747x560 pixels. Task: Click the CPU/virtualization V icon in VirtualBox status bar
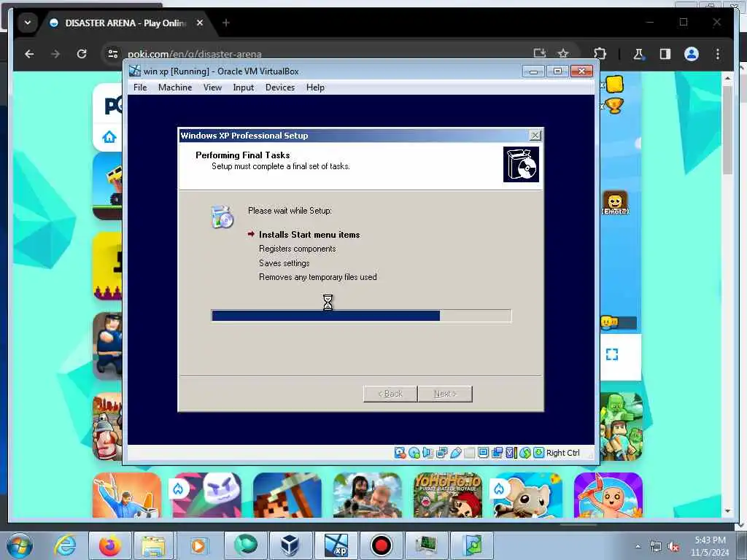click(x=511, y=453)
